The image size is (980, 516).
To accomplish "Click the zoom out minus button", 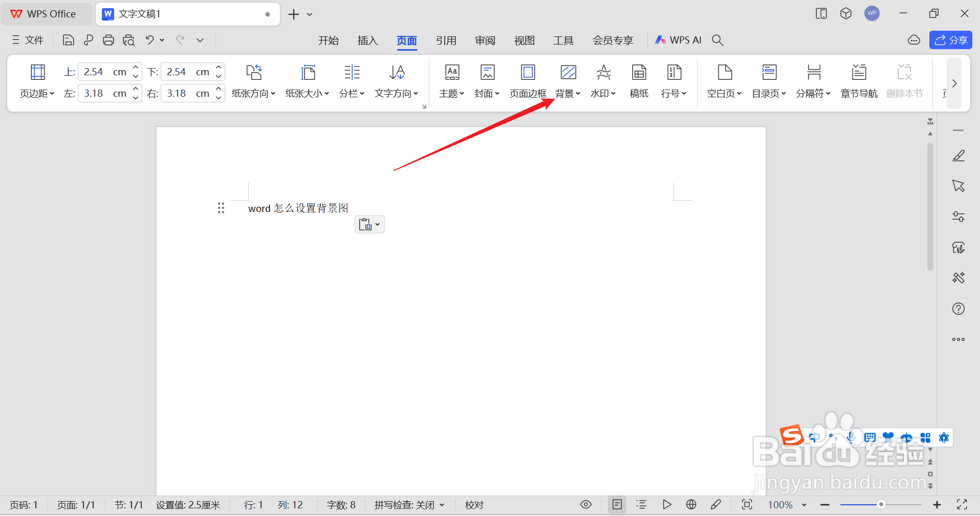I will (x=825, y=505).
